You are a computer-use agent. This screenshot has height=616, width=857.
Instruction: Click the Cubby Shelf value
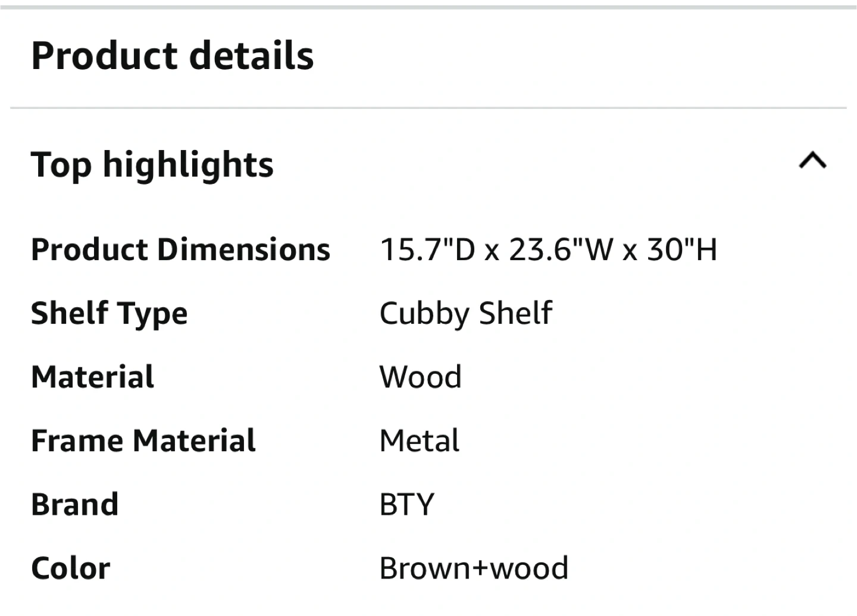pos(465,314)
